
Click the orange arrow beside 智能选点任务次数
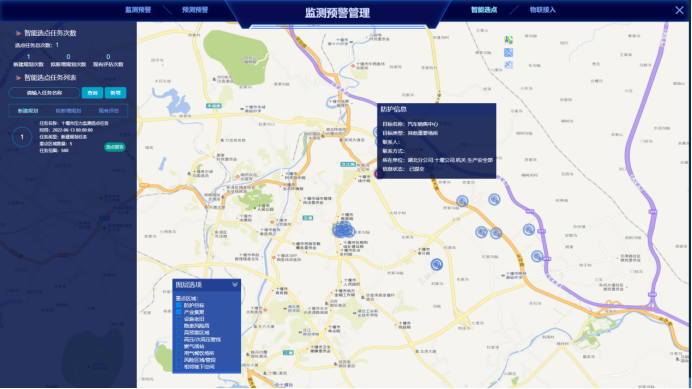tap(18, 33)
